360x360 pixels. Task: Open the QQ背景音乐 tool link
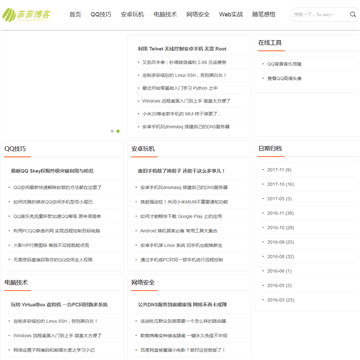point(284,64)
